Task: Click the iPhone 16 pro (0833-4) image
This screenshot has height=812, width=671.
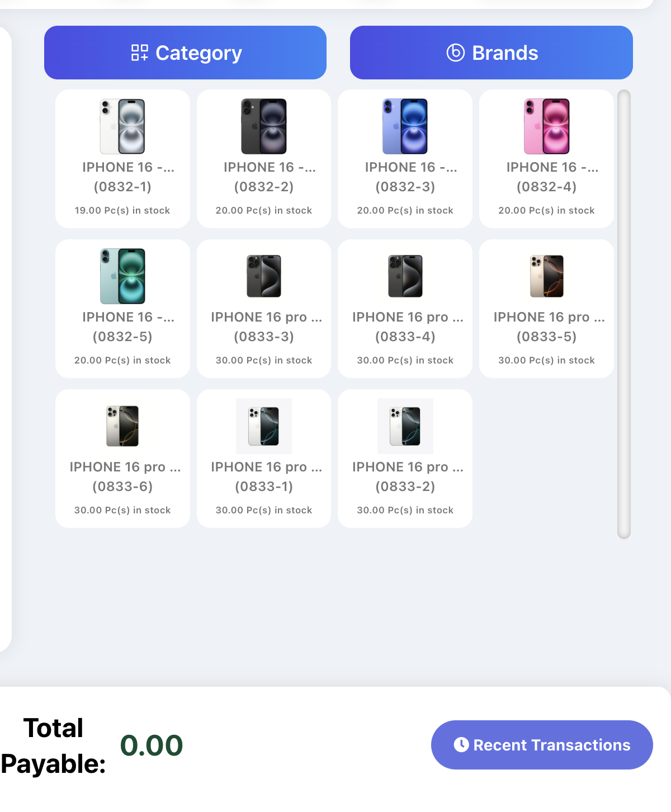Action: (x=405, y=276)
